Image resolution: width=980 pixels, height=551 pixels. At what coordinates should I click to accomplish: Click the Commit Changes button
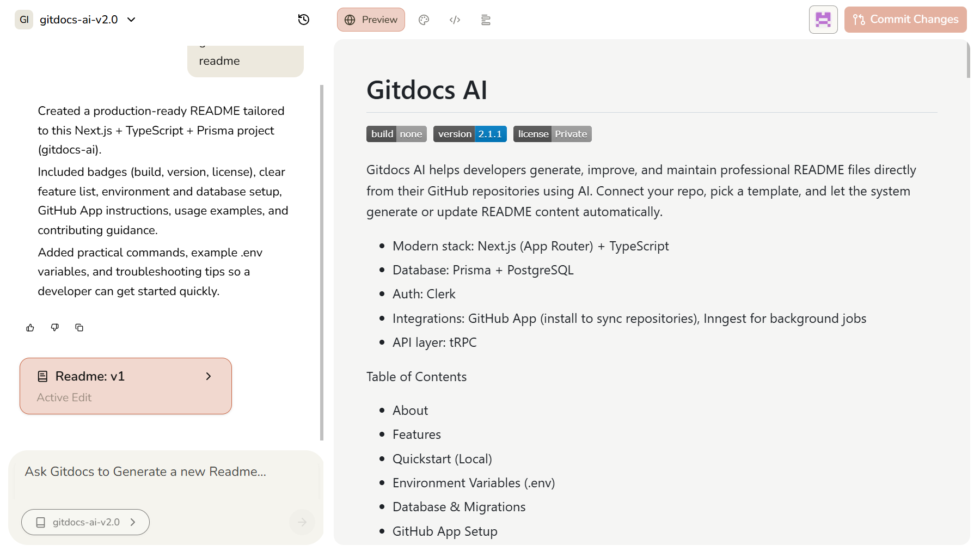pos(905,19)
